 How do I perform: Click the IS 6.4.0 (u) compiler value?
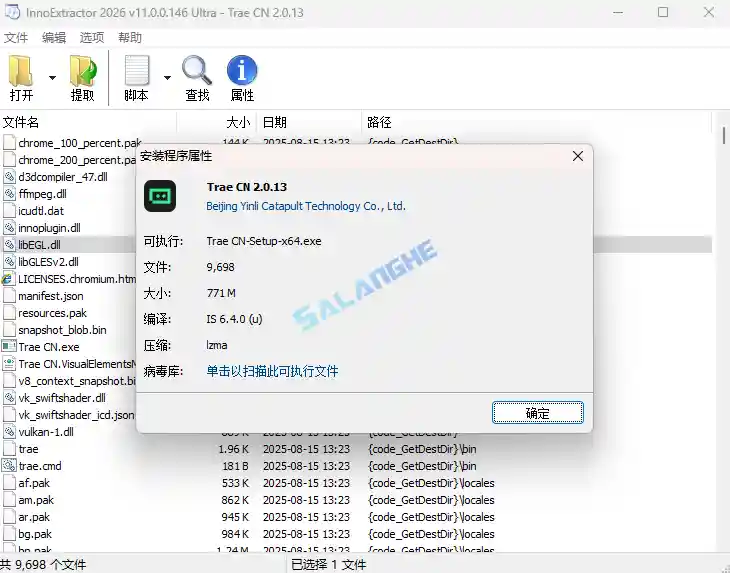[234, 319]
